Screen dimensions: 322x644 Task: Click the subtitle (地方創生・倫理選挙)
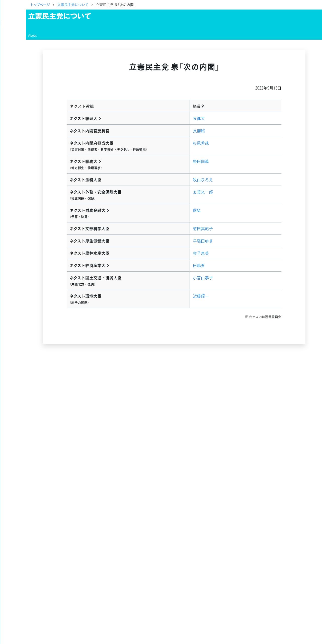[86, 168]
